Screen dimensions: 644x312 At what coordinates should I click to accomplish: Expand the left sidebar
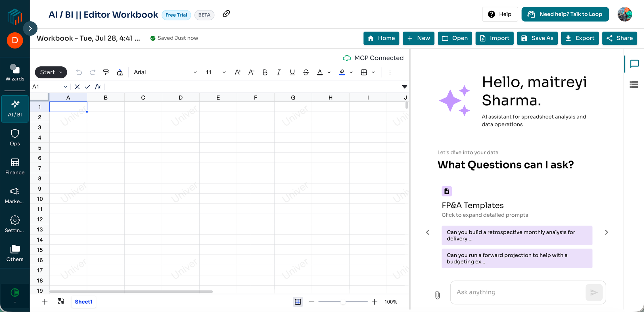point(30,28)
